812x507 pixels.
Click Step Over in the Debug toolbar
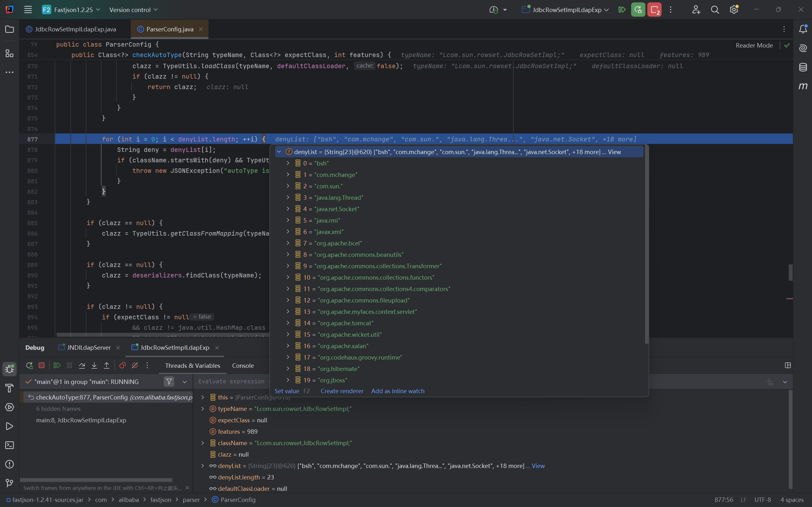click(x=82, y=366)
